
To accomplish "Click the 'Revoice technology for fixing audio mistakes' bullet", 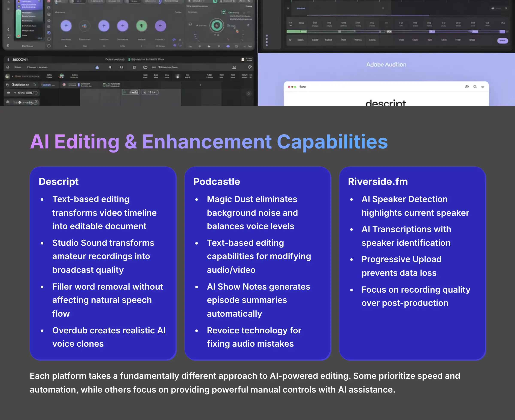I will [x=254, y=337].
